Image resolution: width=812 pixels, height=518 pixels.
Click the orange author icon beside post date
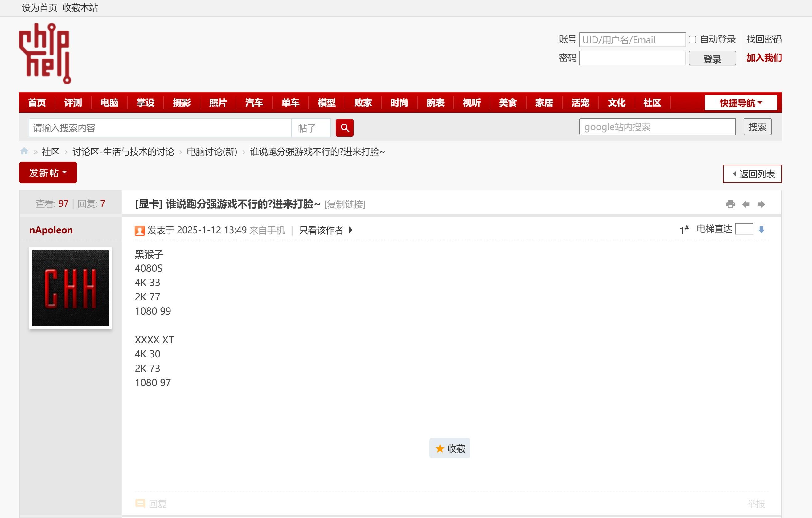[x=140, y=230]
